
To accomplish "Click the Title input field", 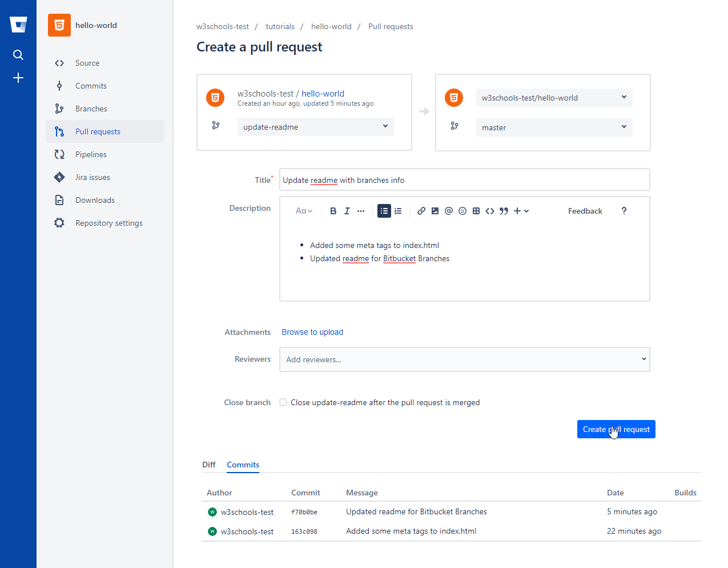I will point(465,179).
